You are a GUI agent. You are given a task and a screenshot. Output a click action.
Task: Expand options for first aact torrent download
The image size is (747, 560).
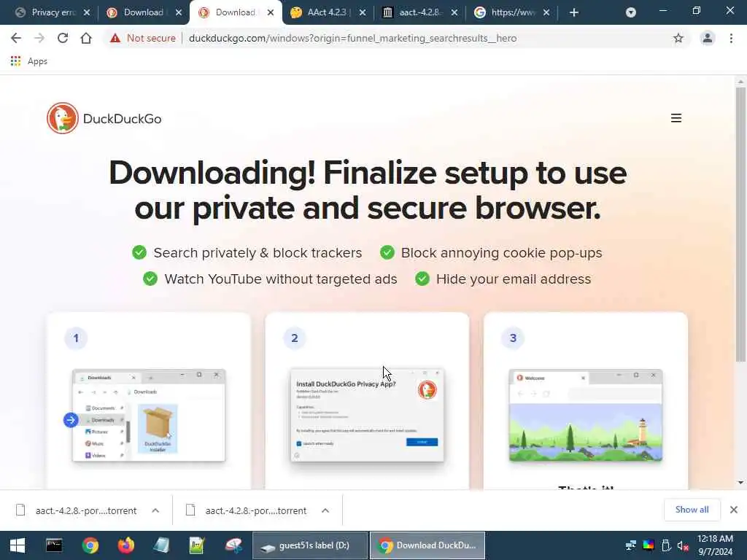[x=155, y=510]
